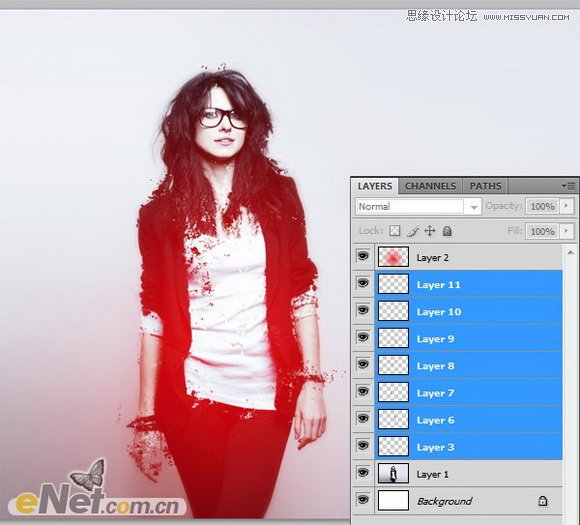580x525 pixels.
Task: Click the Layer 9 thumbnail
Action: [x=393, y=338]
